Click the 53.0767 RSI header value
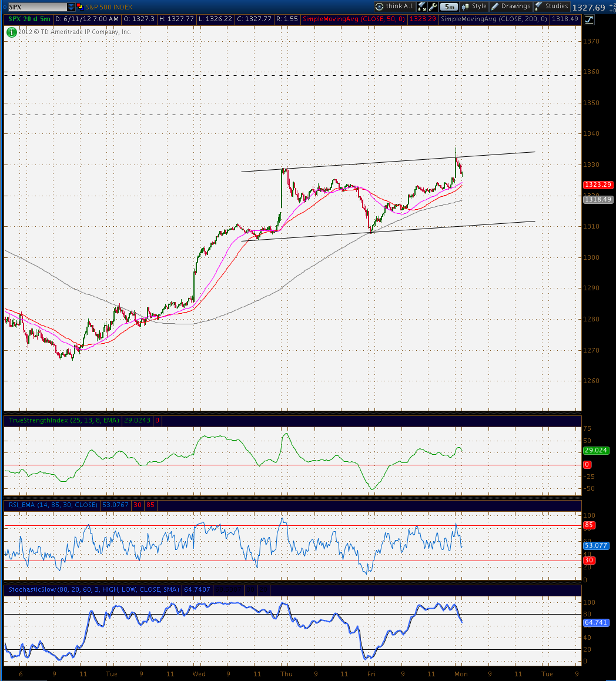616x681 pixels. [x=115, y=505]
